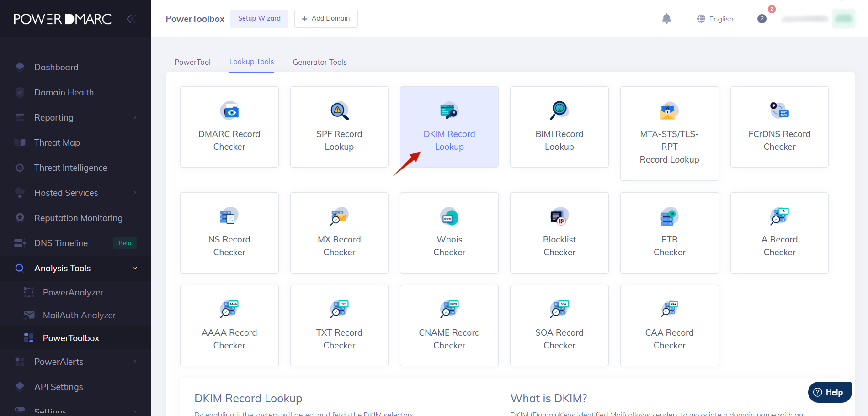
Task: Open the Setup Wizard
Action: pyautogui.click(x=259, y=18)
